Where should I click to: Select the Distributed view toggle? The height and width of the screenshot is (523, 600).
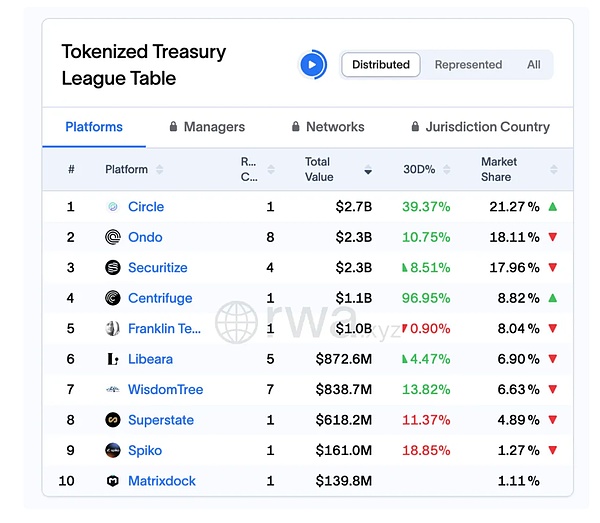(x=381, y=65)
